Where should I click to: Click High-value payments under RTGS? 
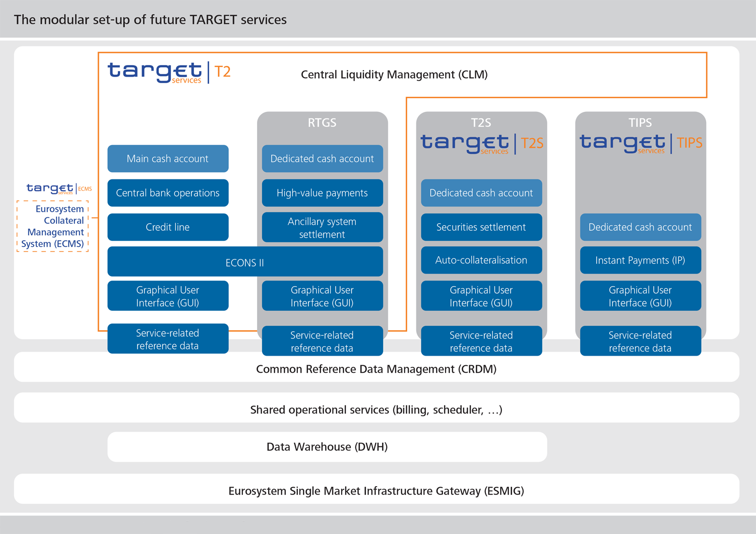click(x=322, y=193)
